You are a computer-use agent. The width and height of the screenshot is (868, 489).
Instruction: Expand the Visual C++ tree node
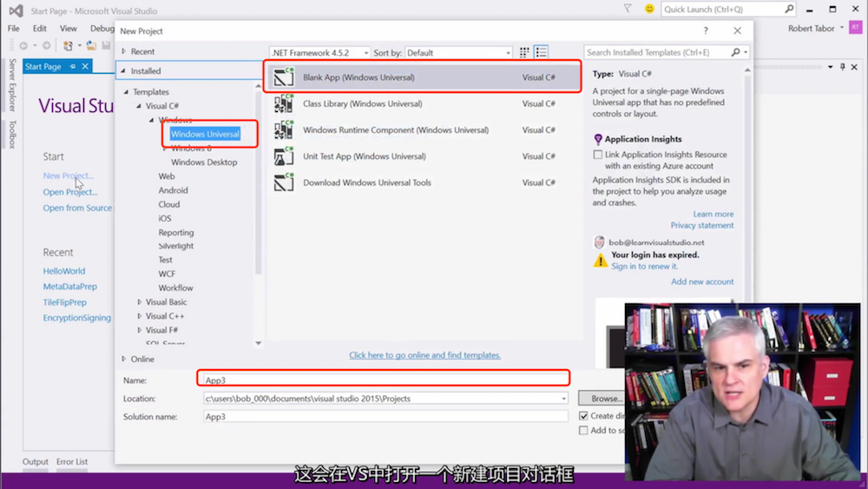(x=140, y=315)
